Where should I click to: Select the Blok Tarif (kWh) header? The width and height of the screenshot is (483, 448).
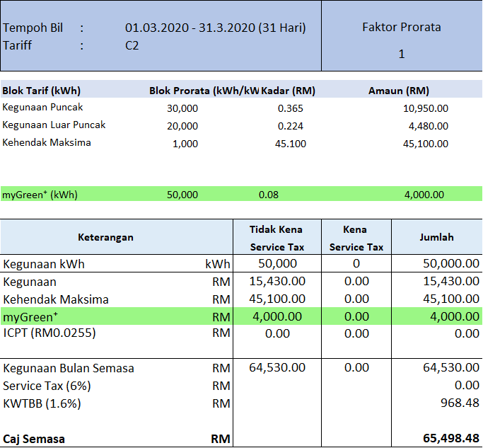(41, 91)
